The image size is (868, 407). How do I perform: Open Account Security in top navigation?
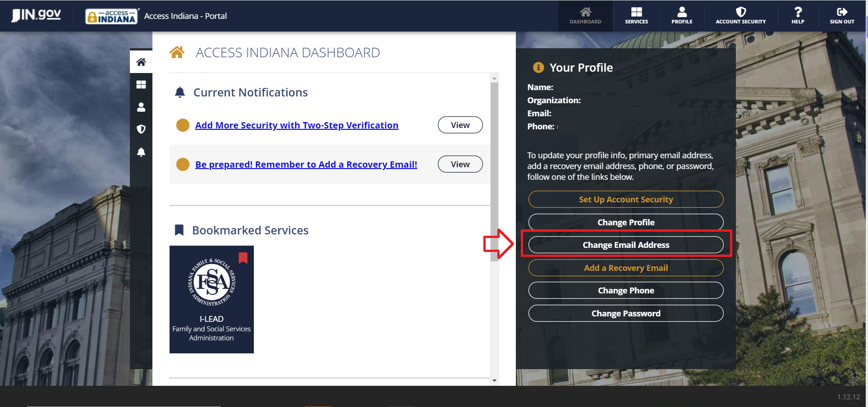coord(740,16)
